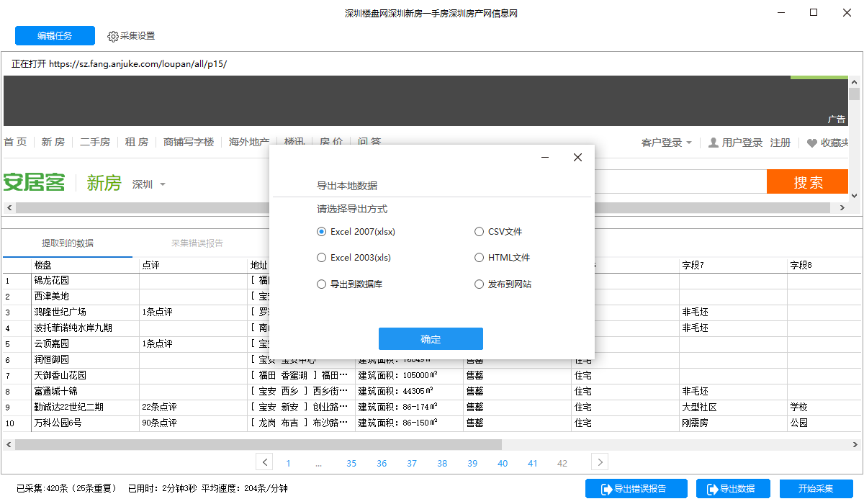Select cell 鸿隆世纪广场
Image resolution: width=864 pixels, height=504 pixels.
pyautogui.click(x=85, y=312)
